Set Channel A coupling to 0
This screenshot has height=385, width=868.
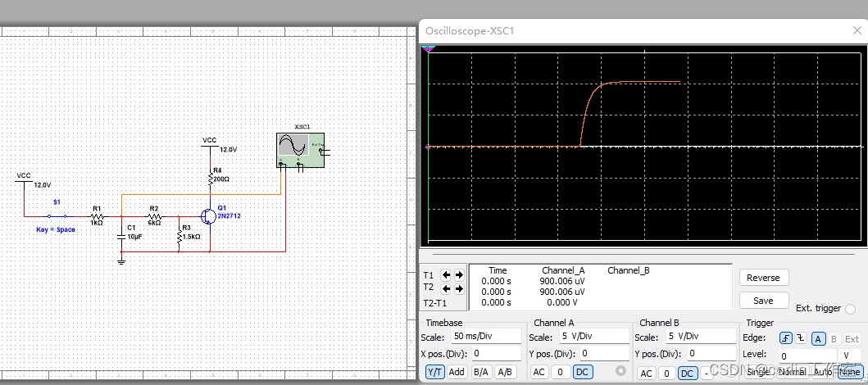click(x=560, y=372)
